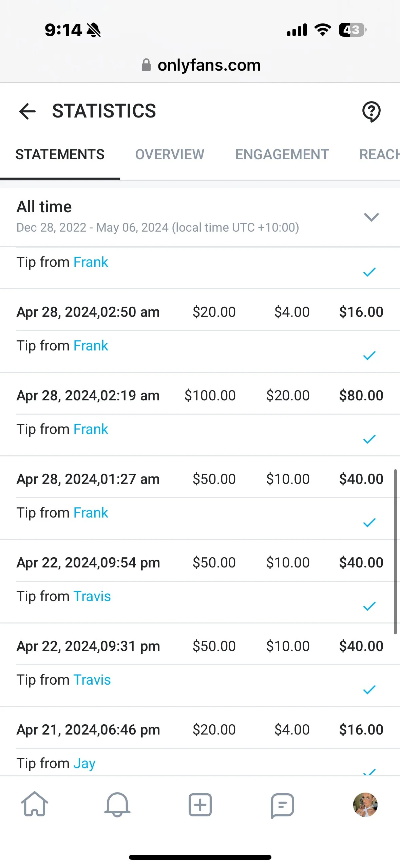Open Travis link under Apr 22 09:54 pm
Screen dimensions: 400x868
click(92, 596)
